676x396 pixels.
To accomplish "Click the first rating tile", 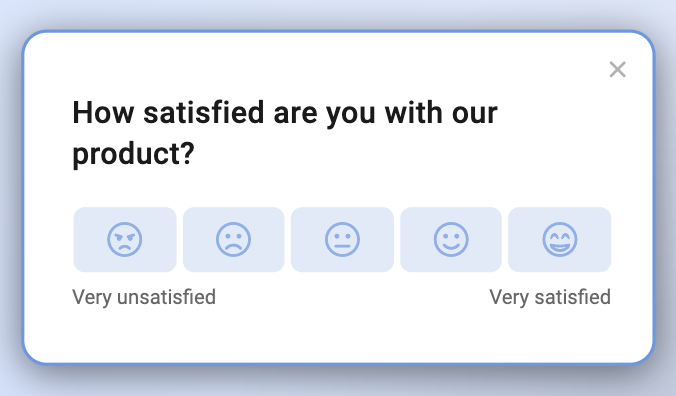I will pos(125,240).
